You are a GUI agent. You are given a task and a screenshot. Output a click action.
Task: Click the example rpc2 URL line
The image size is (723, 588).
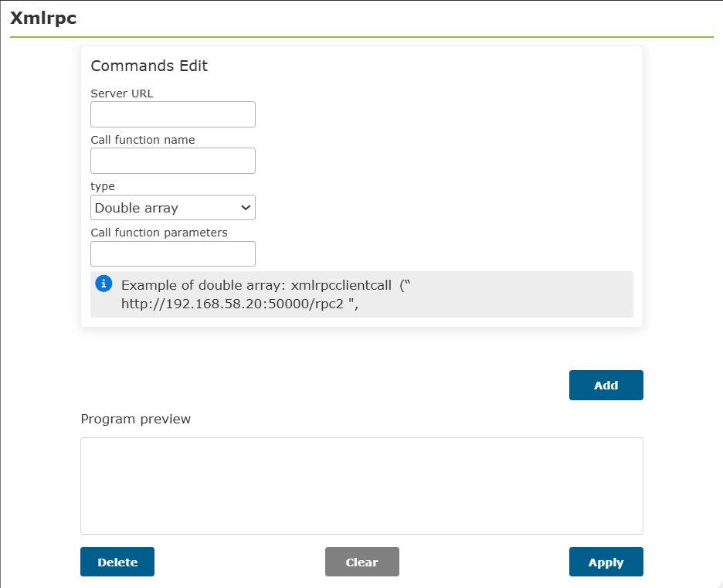(239, 304)
